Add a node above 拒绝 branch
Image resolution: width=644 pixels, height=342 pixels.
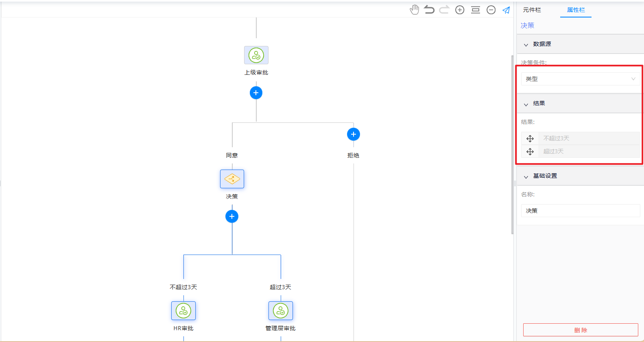click(x=354, y=134)
